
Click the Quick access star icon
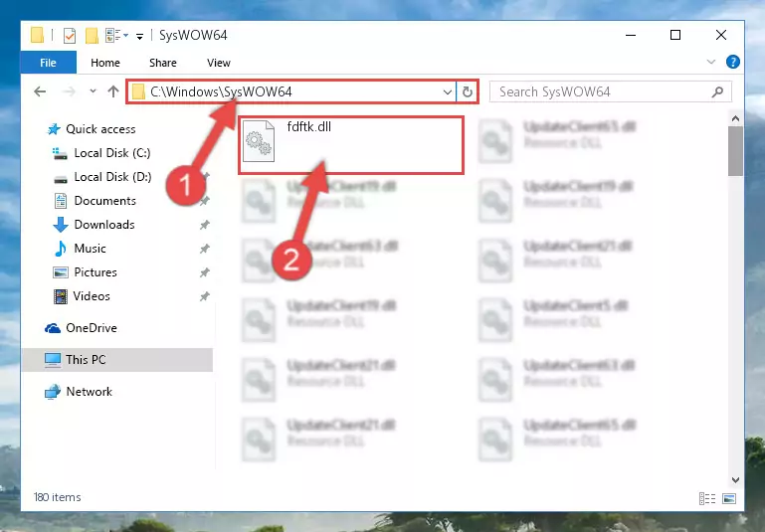[53, 129]
